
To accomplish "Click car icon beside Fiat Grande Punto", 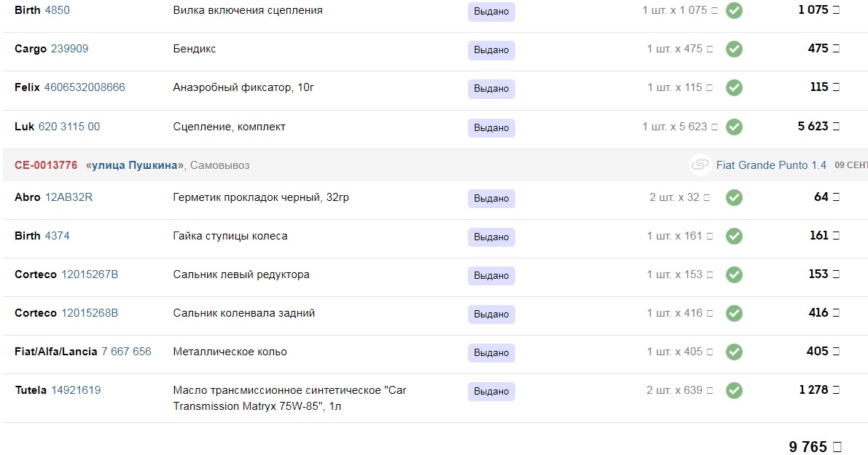I will pyautogui.click(x=700, y=166).
